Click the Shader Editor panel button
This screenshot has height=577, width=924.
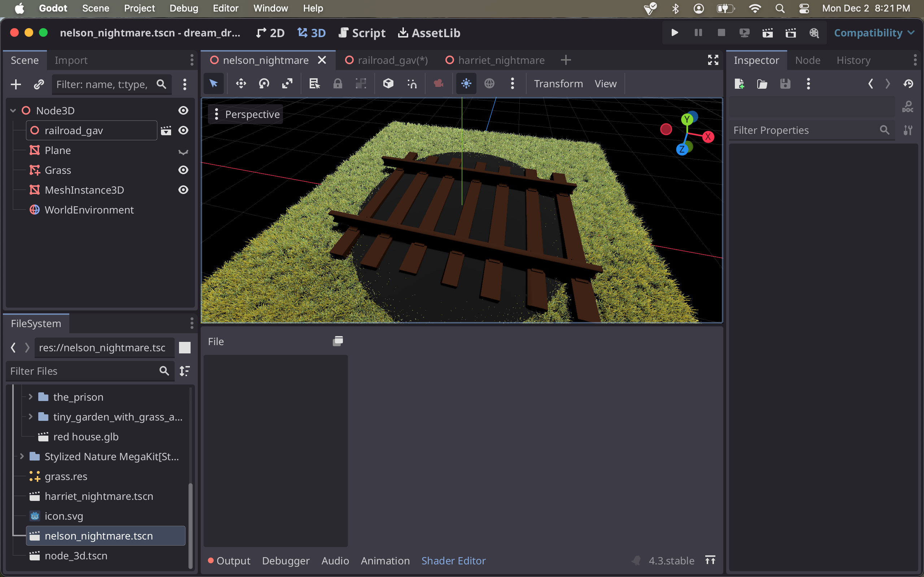(x=454, y=560)
